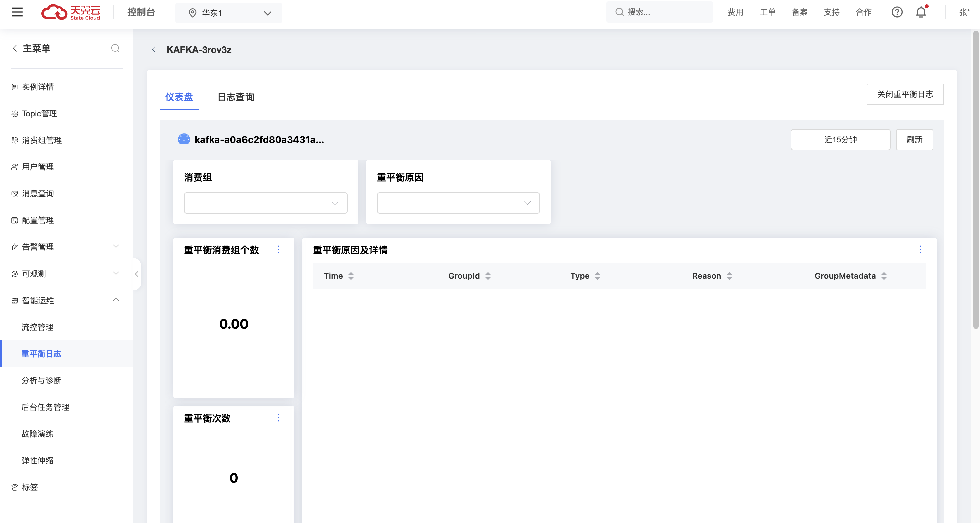Open the hamburger menu icon
The image size is (980, 523).
click(x=17, y=12)
